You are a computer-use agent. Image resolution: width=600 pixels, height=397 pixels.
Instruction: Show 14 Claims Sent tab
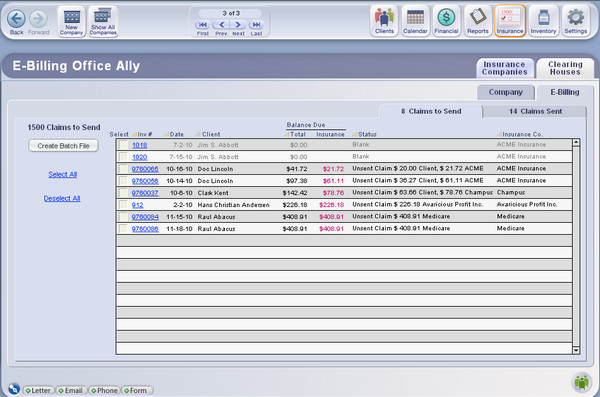535,111
